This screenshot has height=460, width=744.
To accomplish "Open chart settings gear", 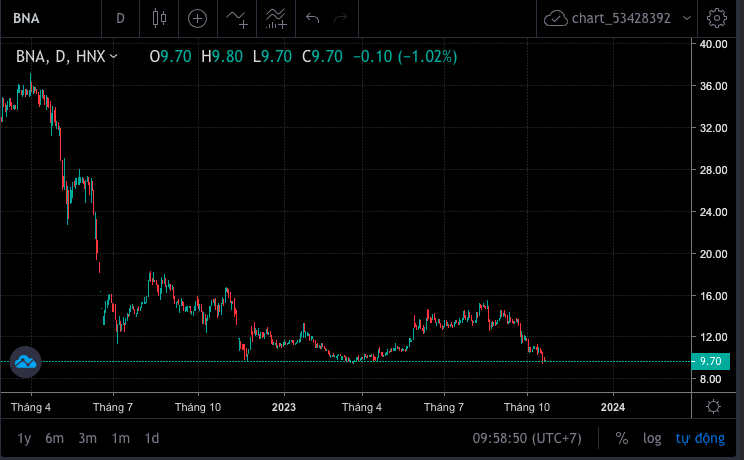I will (716, 19).
